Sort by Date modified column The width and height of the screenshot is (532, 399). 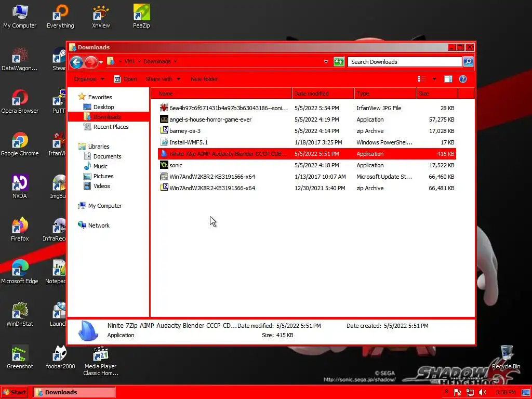(x=323, y=94)
